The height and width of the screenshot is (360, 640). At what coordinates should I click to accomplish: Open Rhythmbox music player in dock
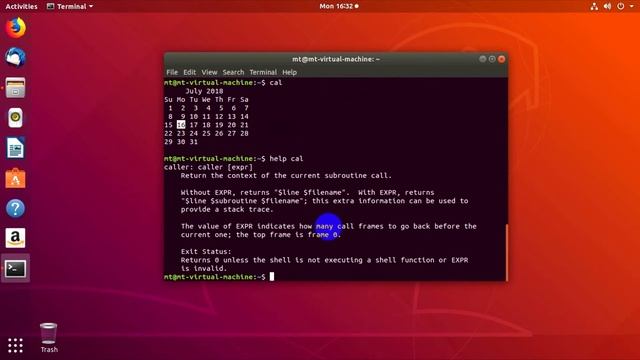pyautogui.click(x=16, y=118)
